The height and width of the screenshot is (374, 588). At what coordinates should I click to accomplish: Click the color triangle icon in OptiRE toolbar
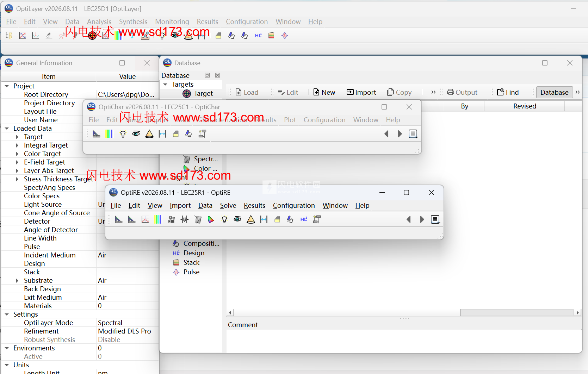[x=211, y=220]
